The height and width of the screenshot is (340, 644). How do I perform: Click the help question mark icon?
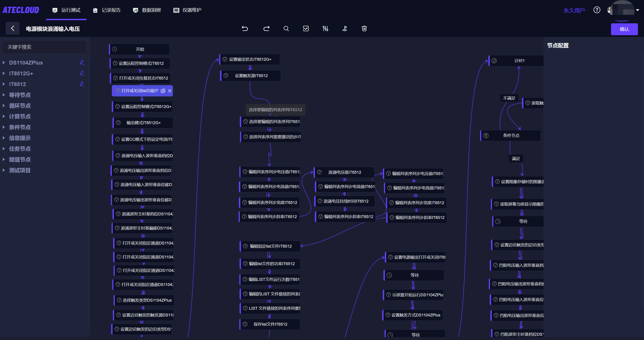tap(597, 10)
